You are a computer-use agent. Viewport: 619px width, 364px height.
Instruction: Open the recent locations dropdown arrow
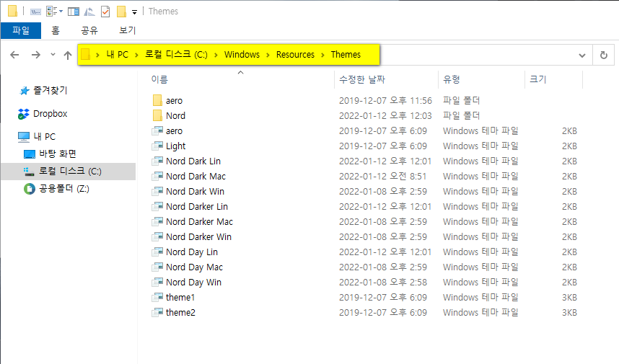tap(53, 55)
